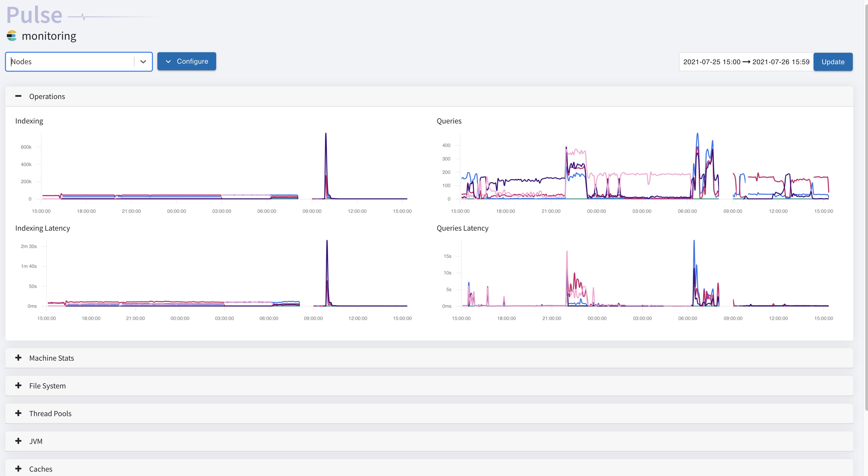The height and width of the screenshot is (476, 868).
Task: Open the Configure panel settings
Action: pos(187,61)
